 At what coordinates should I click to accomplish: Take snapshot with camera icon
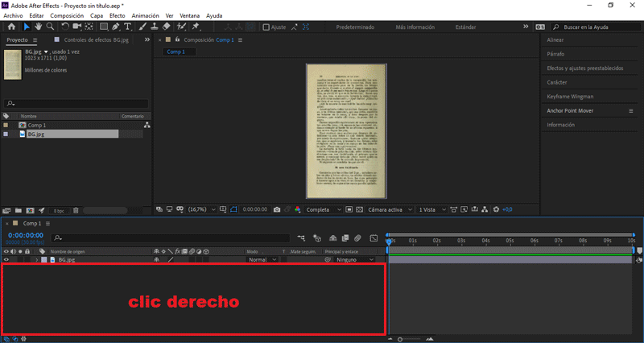coord(276,209)
